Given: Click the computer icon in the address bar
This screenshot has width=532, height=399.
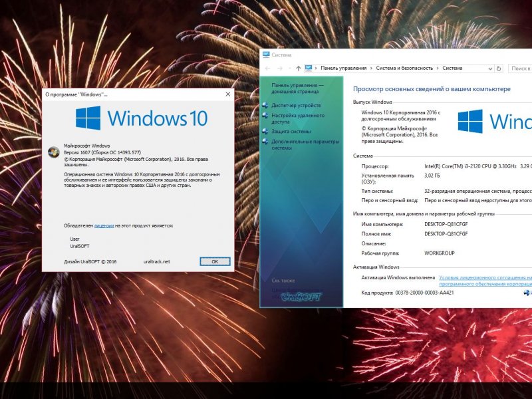Looking at the screenshot, I should click(x=309, y=68).
